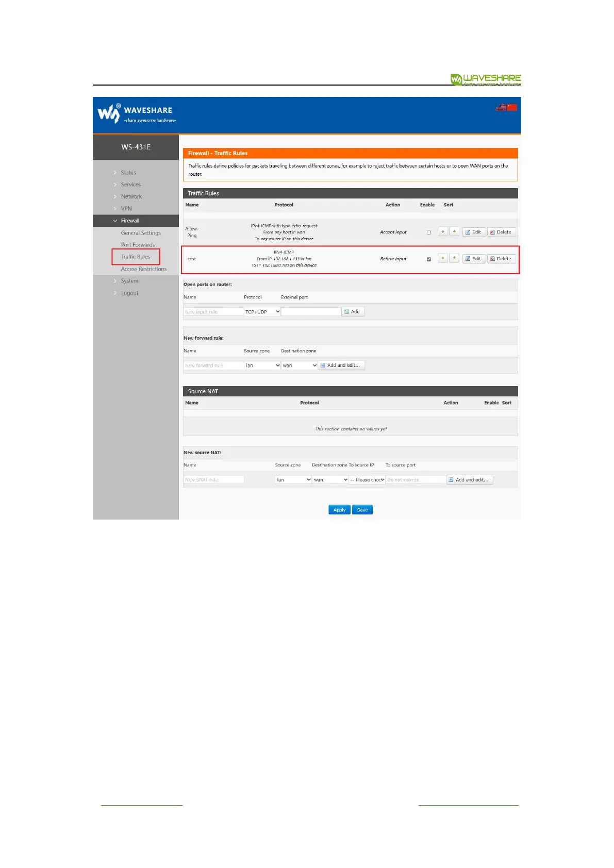Move test rule up
The height and width of the screenshot is (868, 614).
pos(443,258)
